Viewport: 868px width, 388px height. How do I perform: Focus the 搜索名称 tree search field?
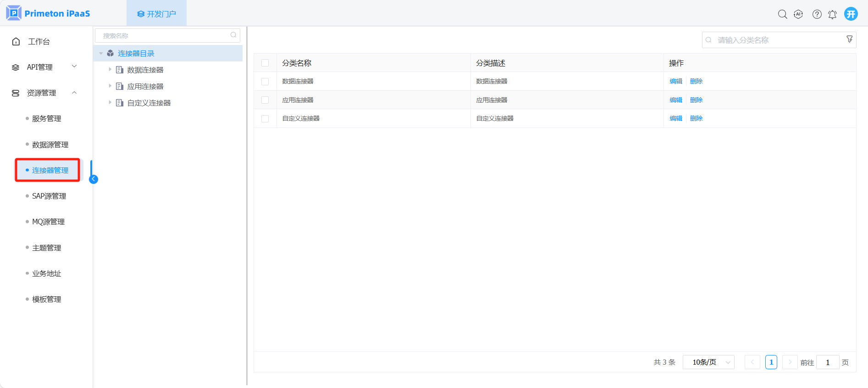(167, 35)
